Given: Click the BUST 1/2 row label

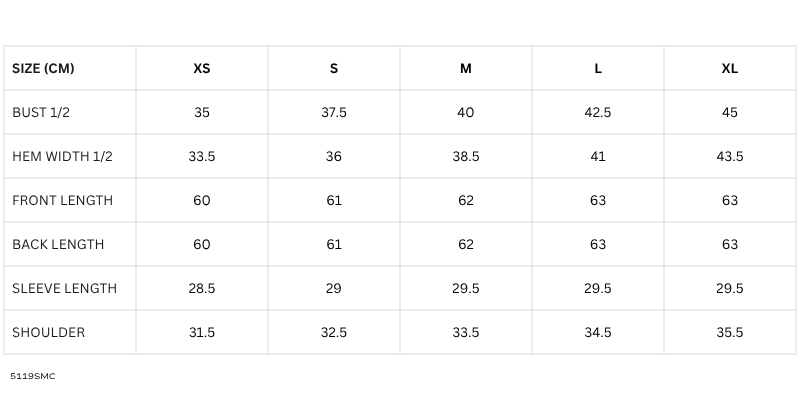Looking at the screenshot, I should (x=41, y=113).
